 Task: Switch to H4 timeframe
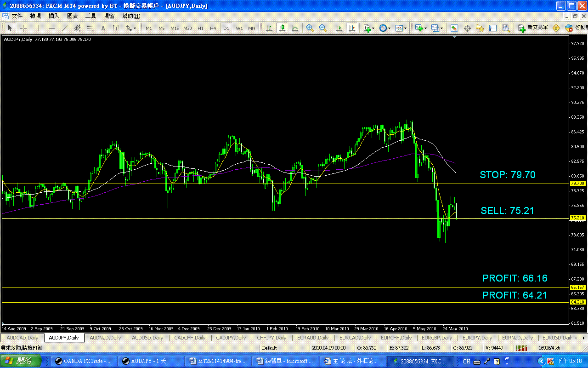(213, 28)
